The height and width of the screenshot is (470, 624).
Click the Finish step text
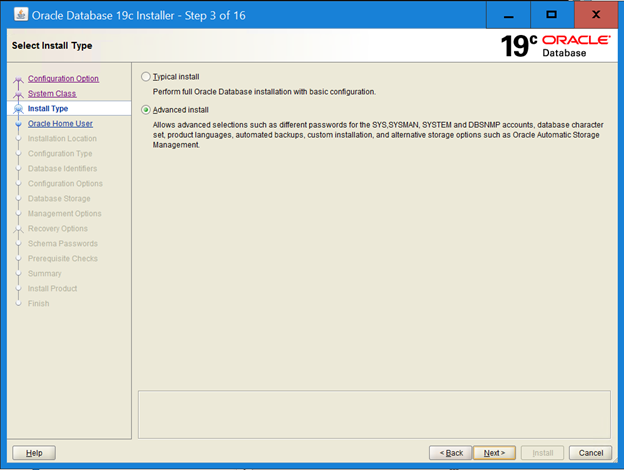[x=38, y=304]
